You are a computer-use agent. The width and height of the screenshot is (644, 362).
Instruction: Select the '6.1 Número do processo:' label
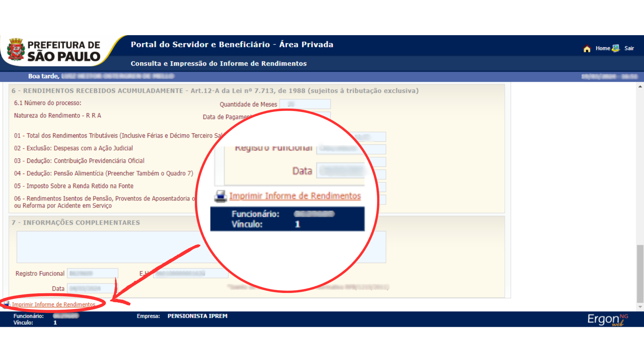[x=48, y=103]
